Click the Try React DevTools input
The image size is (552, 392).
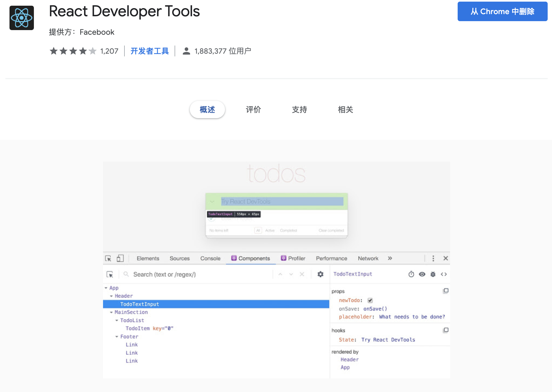click(x=282, y=201)
